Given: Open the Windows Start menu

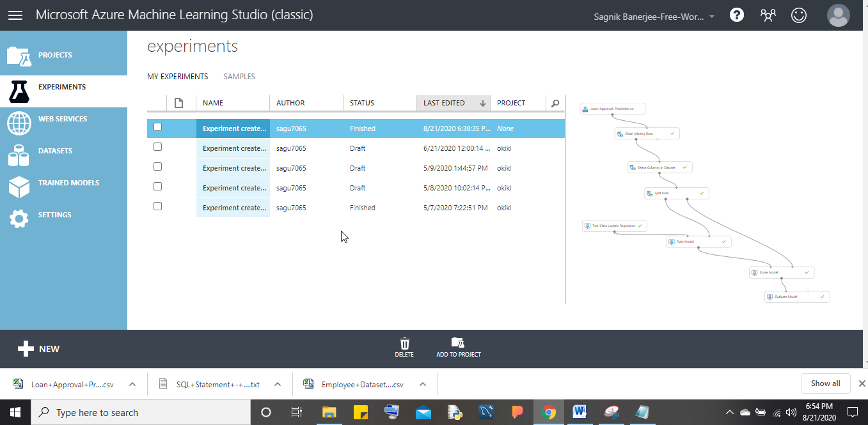Looking at the screenshot, I should coord(15,412).
